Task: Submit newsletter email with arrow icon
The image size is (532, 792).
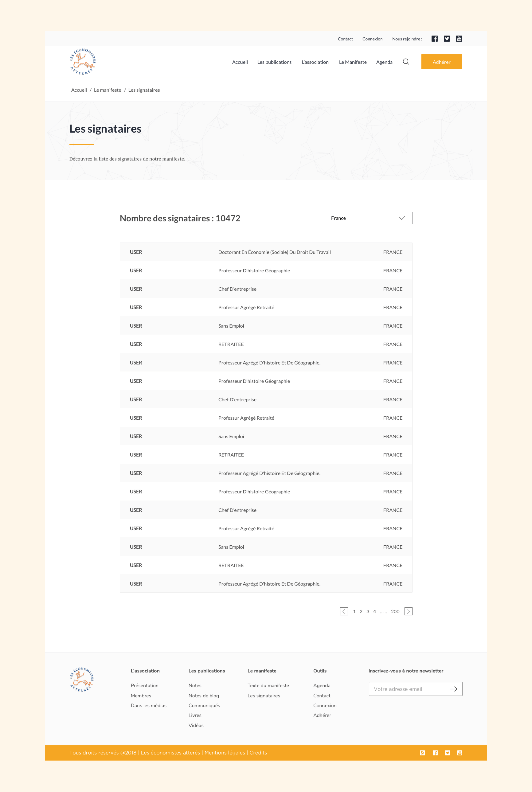Action: (x=454, y=689)
